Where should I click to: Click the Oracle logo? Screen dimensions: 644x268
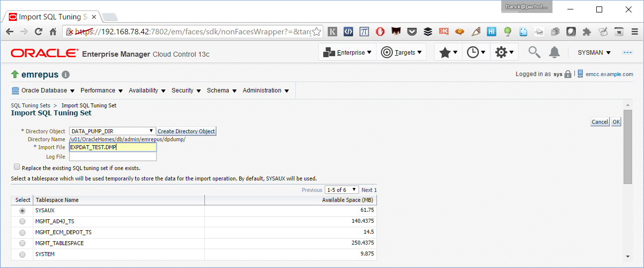click(x=44, y=53)
